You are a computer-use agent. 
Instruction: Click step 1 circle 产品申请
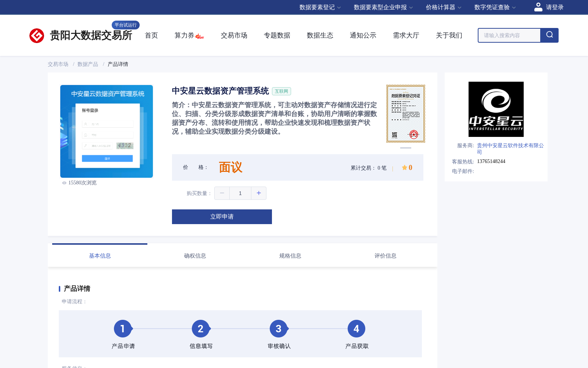click(123, 329)
